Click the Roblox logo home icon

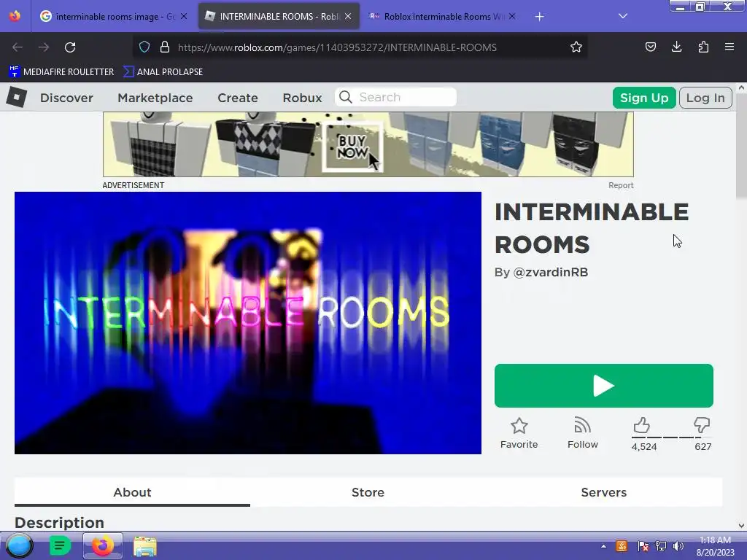pyautogui.click(x=17, y=98)
